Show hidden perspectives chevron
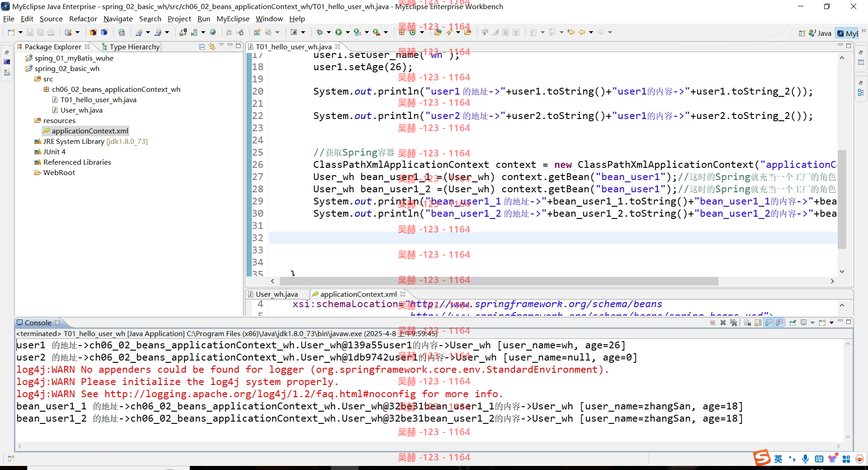This screenshot has width=868, height=470. [863, 31]
